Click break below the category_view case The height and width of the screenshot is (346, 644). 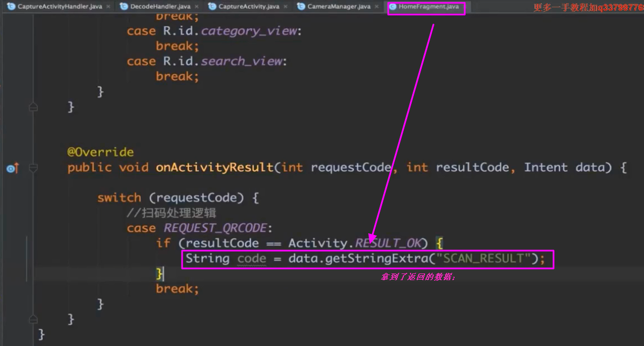[177, 46]
